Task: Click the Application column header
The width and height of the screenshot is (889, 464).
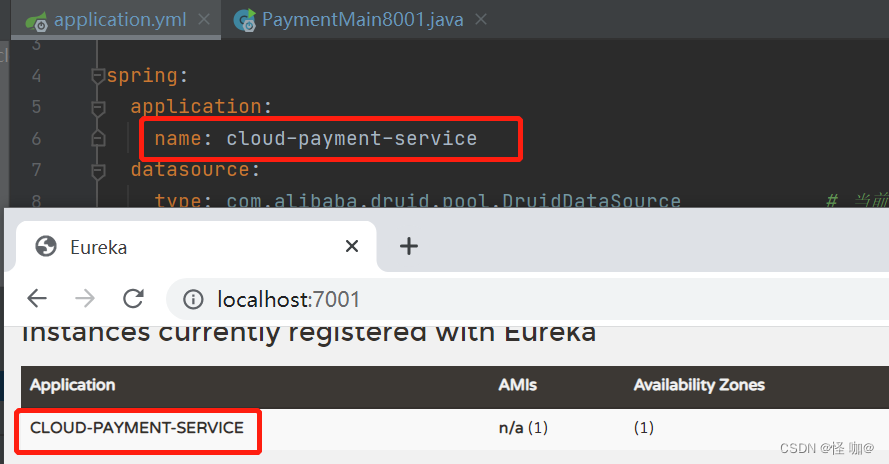Action: click(73, 385)
